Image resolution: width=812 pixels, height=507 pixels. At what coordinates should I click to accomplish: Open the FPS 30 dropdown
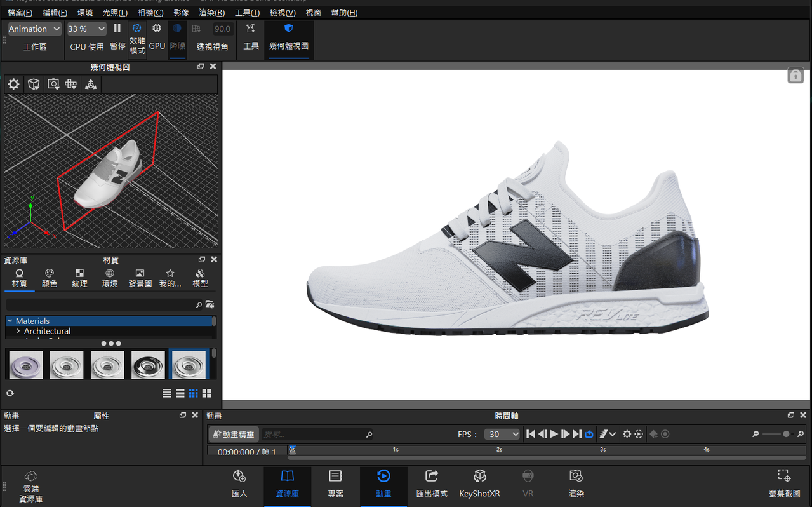point(502,435)
